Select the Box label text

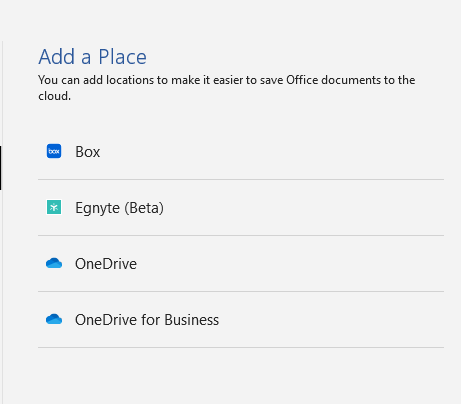[x=88, y=153]
